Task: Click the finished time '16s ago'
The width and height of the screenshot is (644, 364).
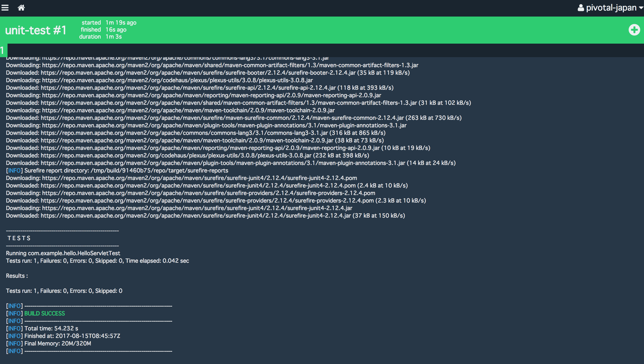Action: point(116,30)
